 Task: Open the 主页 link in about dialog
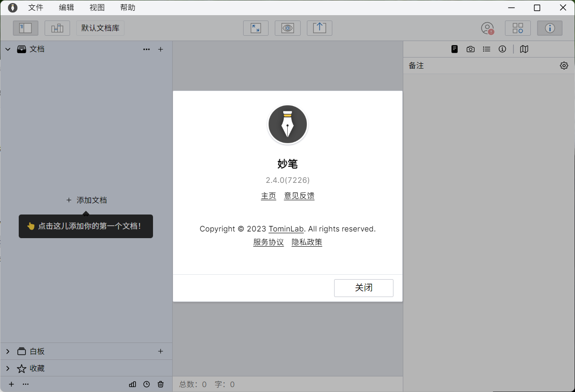pyautogui.click(x=269, y=196)
